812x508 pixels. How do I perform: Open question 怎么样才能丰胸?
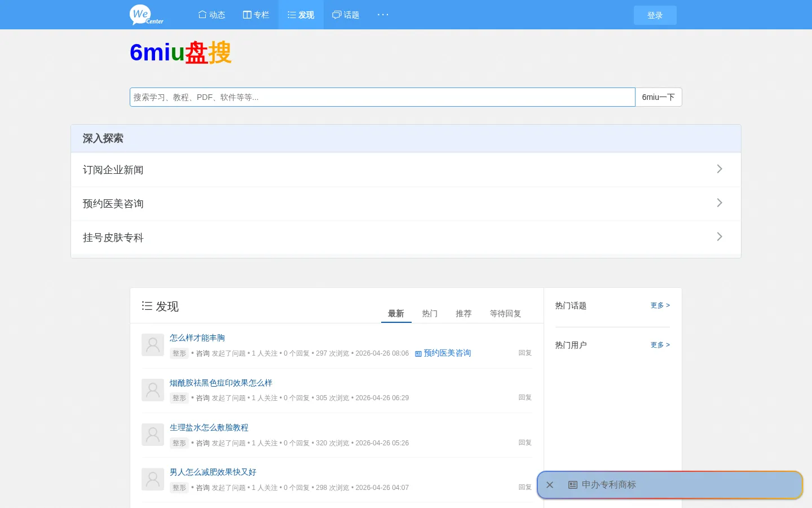click(197, 338)
